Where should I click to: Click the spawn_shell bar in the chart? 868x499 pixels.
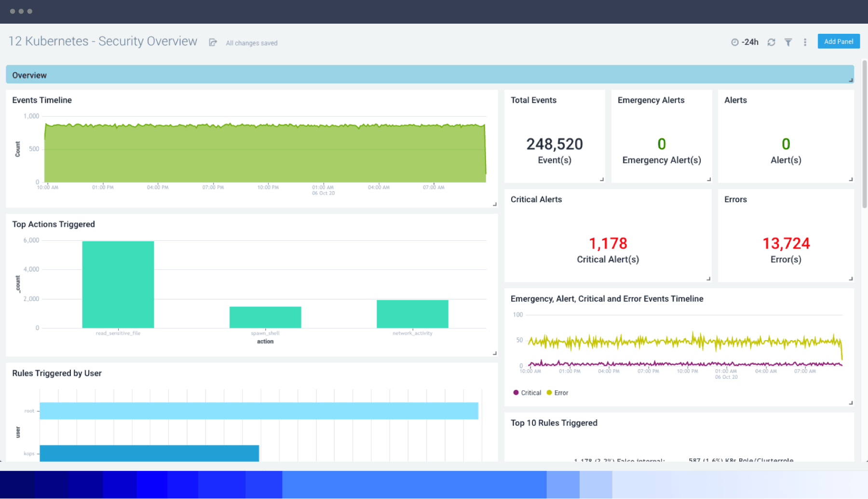point(265,317)
